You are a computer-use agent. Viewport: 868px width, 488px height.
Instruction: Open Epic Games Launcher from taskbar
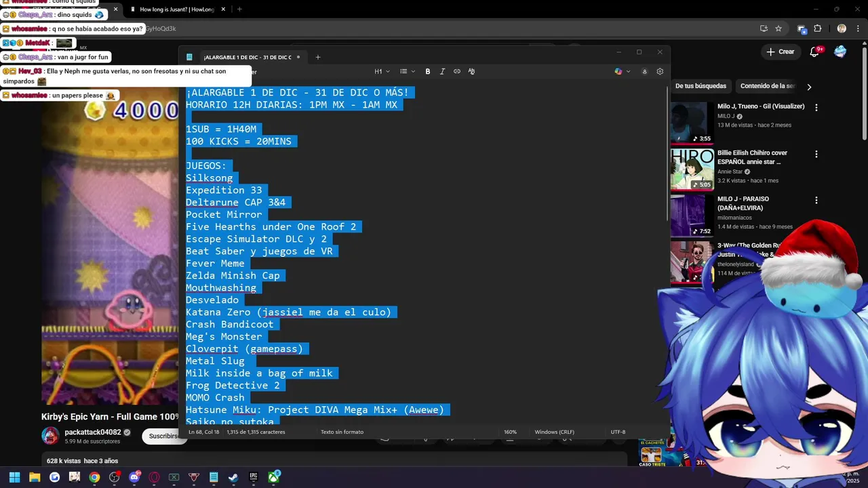(x=254, y=477)
